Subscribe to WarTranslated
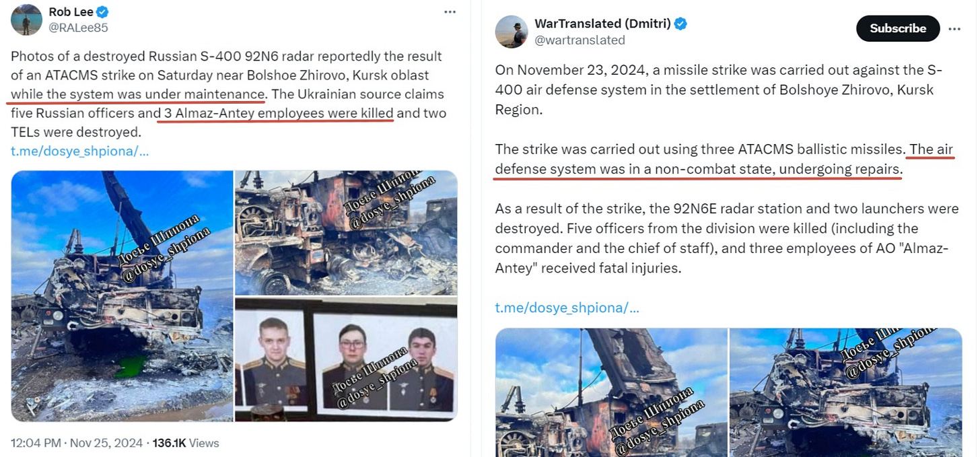The image size is (980, 457). click(x=898, y=28)
